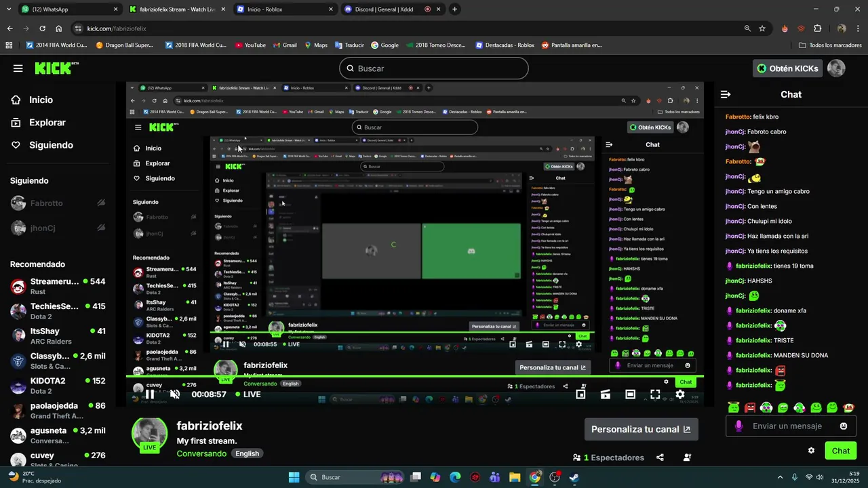The image size is (868, 488).
Task: Jump to LIVE indicator in player
Action: [x=248, y=394]
